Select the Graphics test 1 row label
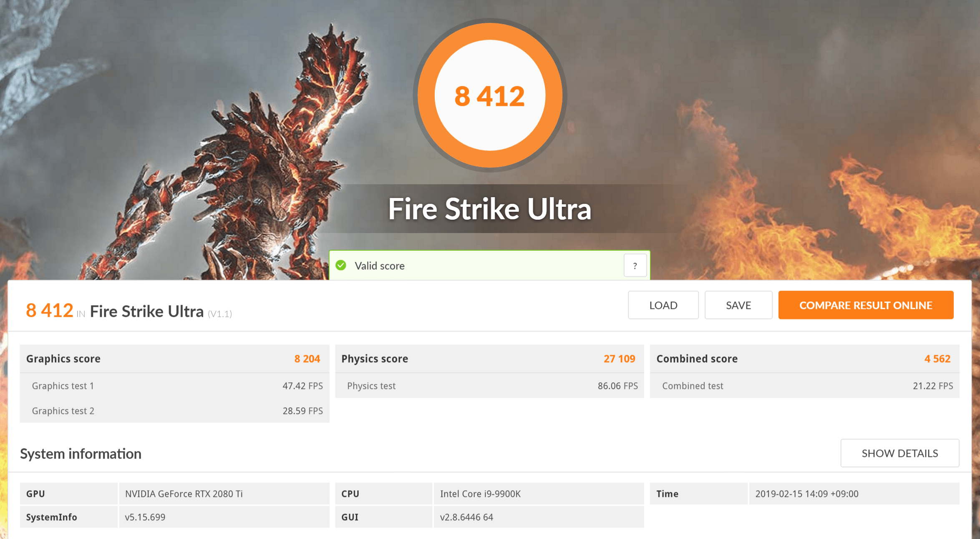Viewport: 980px width, 539px height. 63,386
